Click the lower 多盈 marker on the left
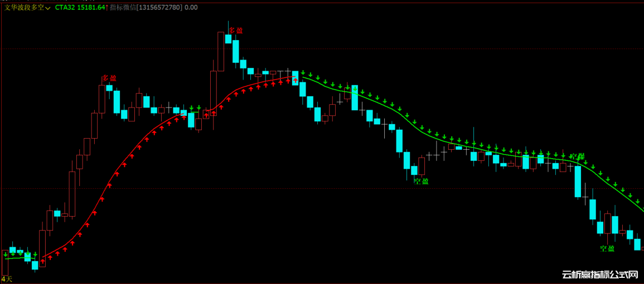 coord(109,78)
